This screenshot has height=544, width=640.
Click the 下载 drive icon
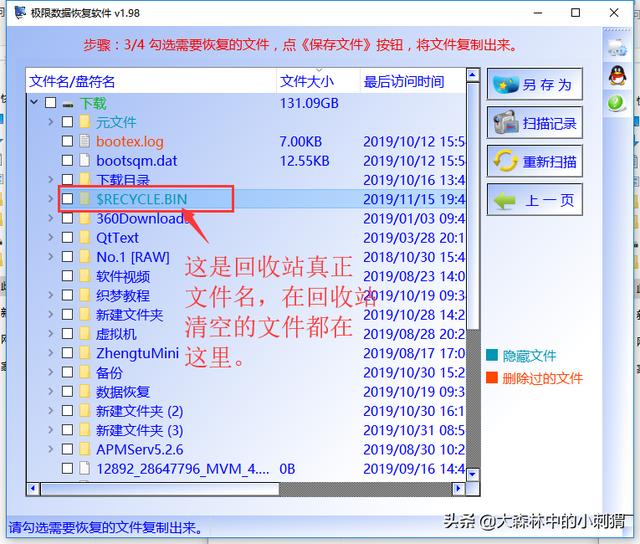pyautogui.click(x=68, y=105)
